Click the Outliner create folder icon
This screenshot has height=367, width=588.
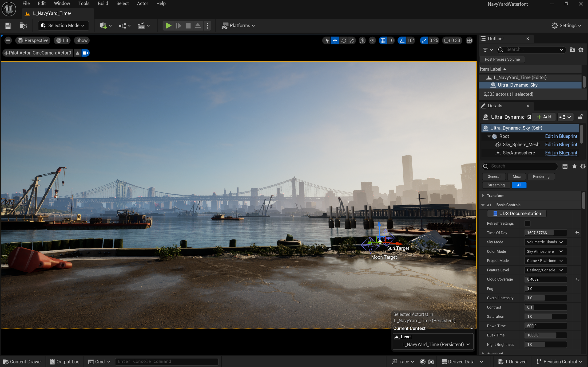572,50
